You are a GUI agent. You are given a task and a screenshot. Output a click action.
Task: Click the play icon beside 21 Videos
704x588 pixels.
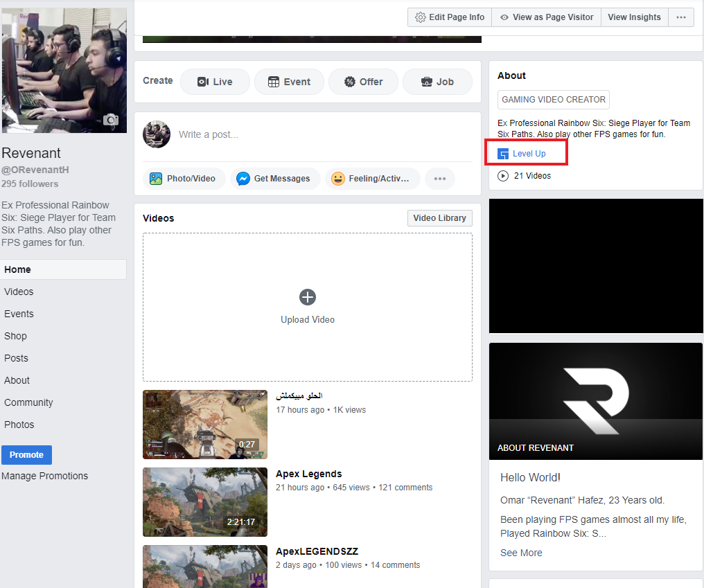tap(503, 176)
